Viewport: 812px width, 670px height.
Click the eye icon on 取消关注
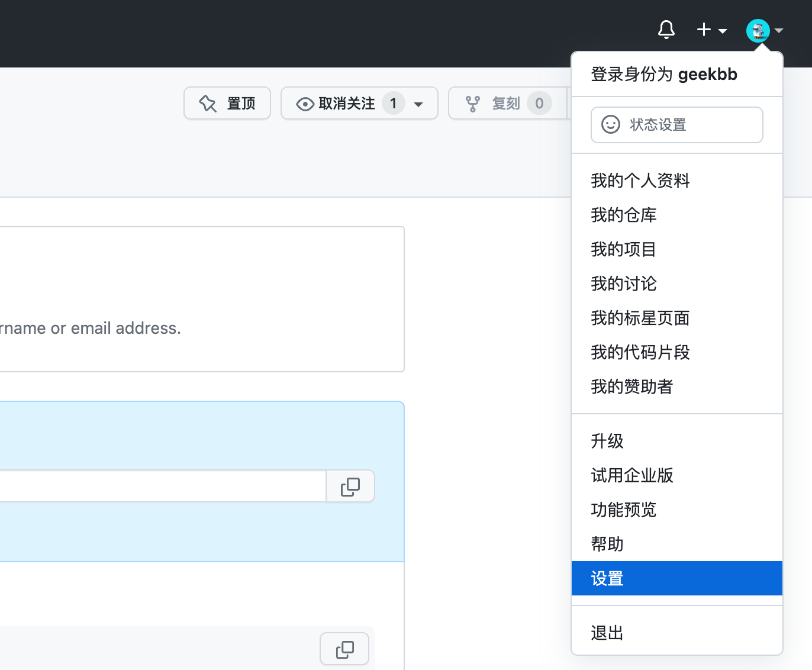point(304,103)
